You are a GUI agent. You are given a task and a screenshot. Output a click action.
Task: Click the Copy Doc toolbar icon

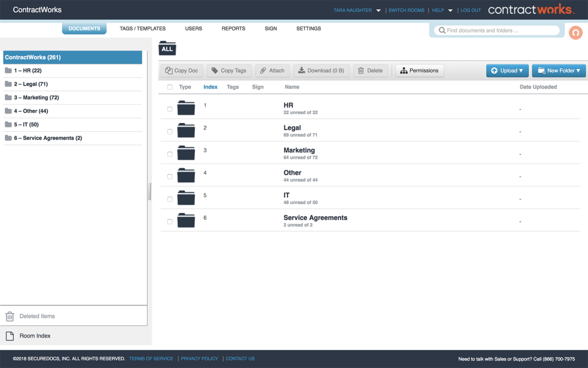(x=169, y=71)
